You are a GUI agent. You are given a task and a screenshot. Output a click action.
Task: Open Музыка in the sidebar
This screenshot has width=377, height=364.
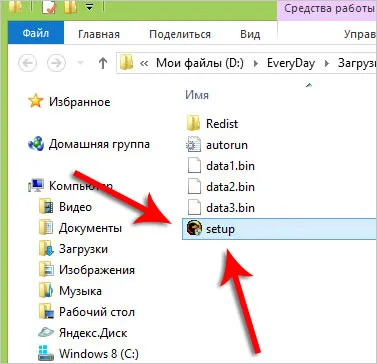pos(80,291)
